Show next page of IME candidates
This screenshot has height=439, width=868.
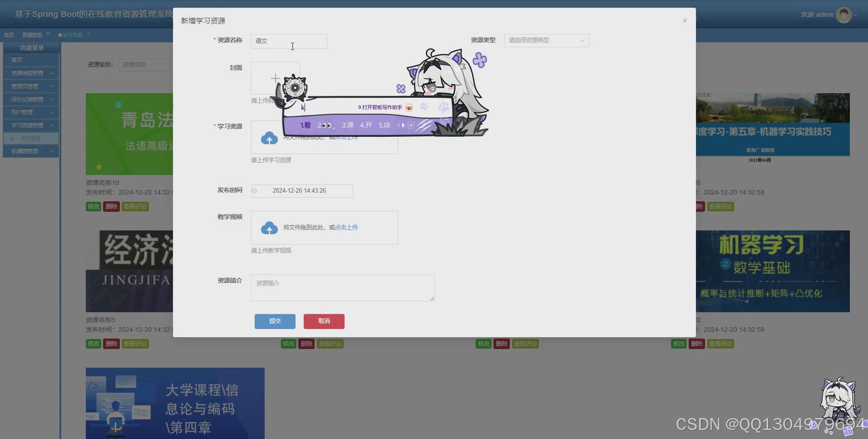click(x=403, y=125)
